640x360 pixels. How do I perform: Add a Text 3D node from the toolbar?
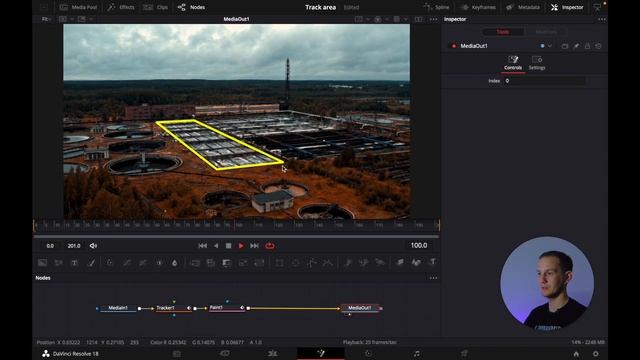tap(432, 262)
